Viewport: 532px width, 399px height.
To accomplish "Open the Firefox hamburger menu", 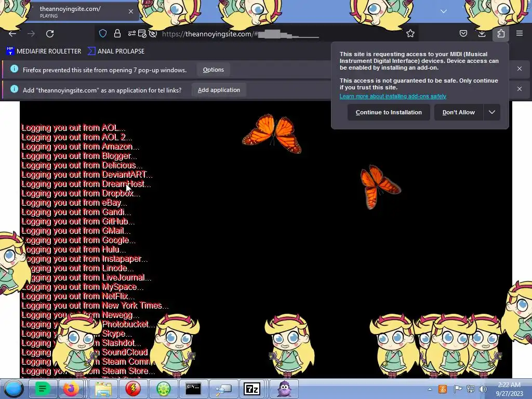I will point(520,33).
